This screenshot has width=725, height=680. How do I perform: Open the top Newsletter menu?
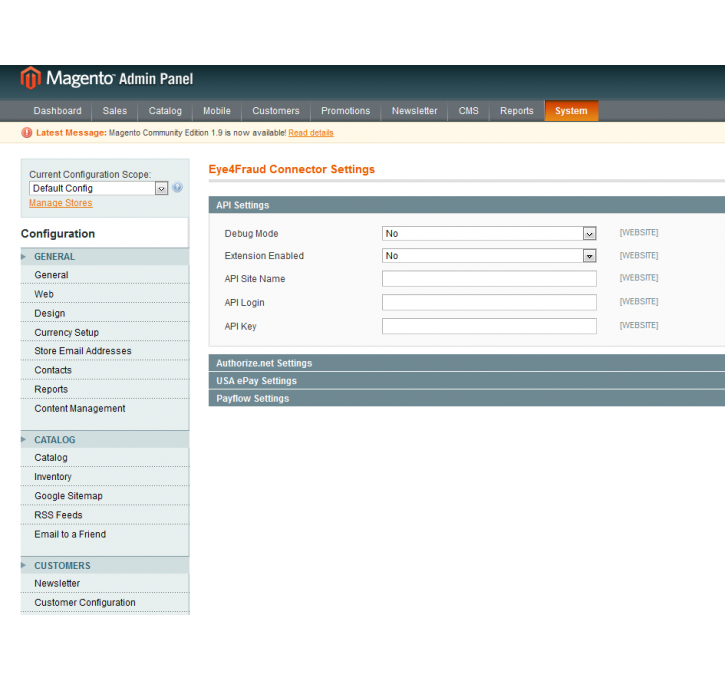tap(414, 111)
